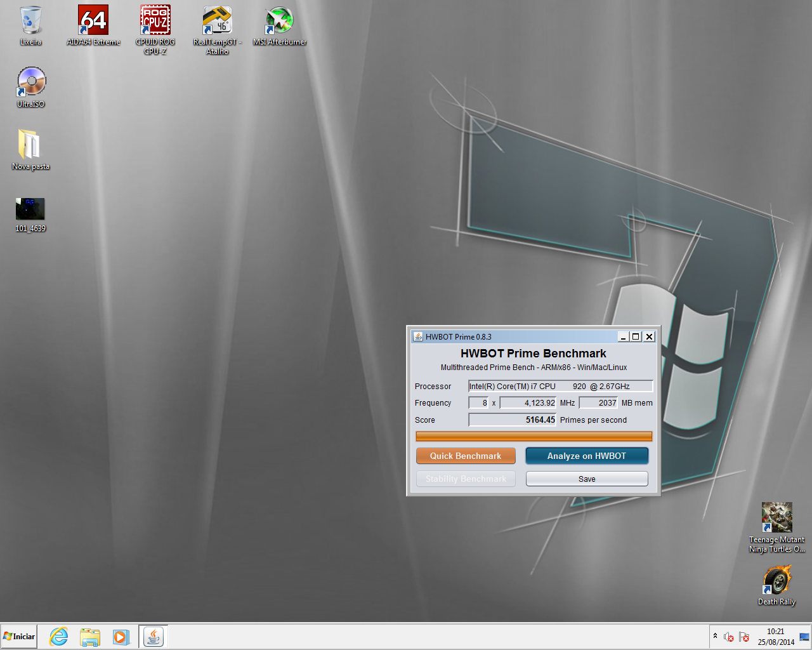This screenshot has height=650, width=812.
Task: Click the HWBOT Prime Benchmark heading
Action: [x=534, y=354]
